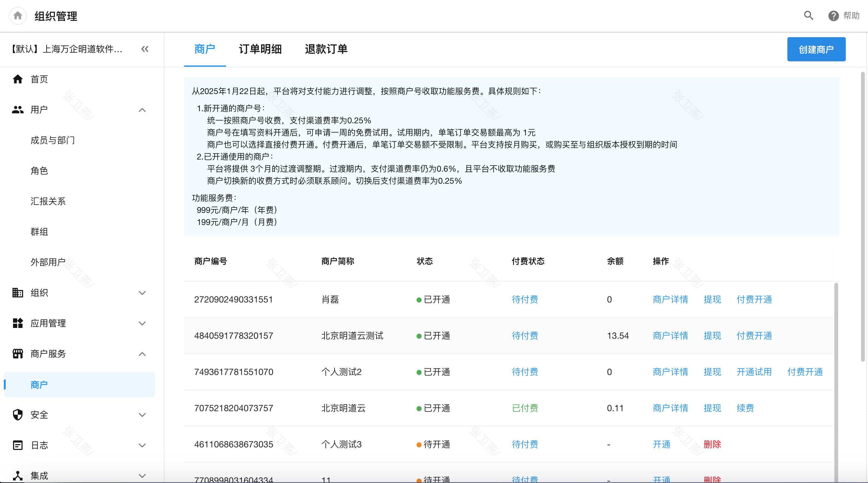Viewport: 868px width, 483px height.
Task: Click the help question mark icon
Action: (833, 16)
